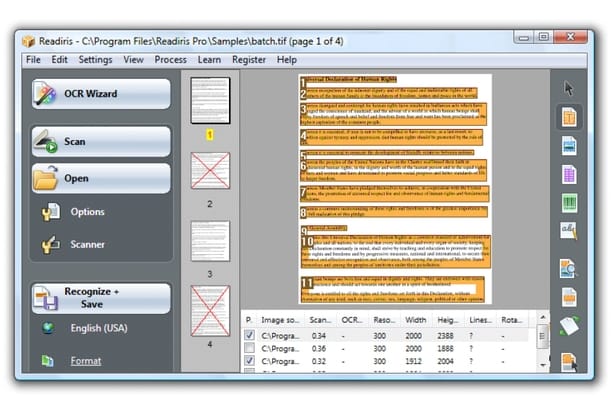Image resolution: width=614 pixels, height=410 pixels.
Task: Click the 1912 width cell
Action: coord(414,361)
